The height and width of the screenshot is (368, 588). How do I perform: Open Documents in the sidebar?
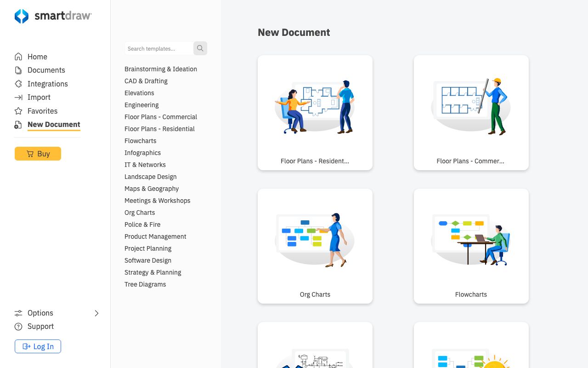click(x=46, y=70)
